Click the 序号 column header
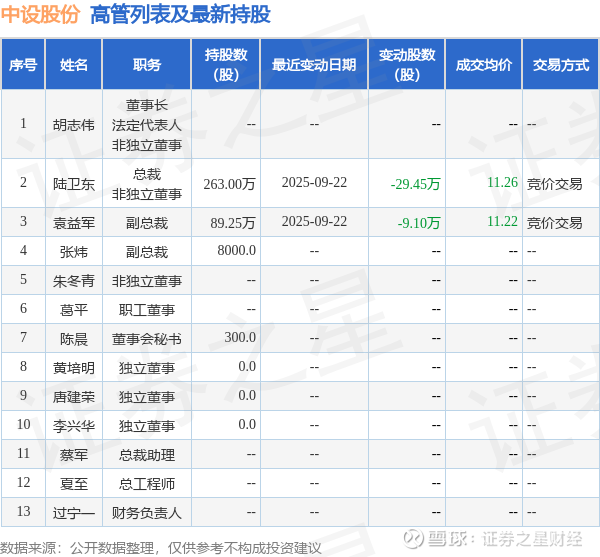 (23, 64)
